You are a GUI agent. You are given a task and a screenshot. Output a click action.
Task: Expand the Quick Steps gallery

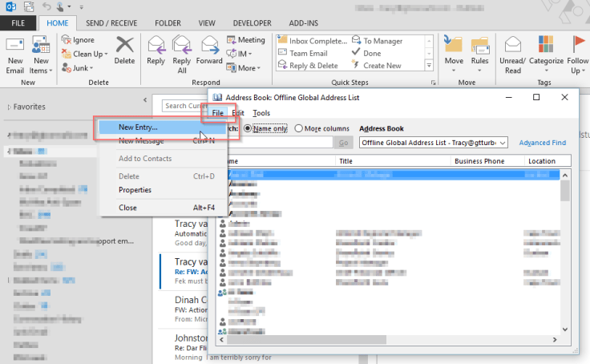click(429, 66)
